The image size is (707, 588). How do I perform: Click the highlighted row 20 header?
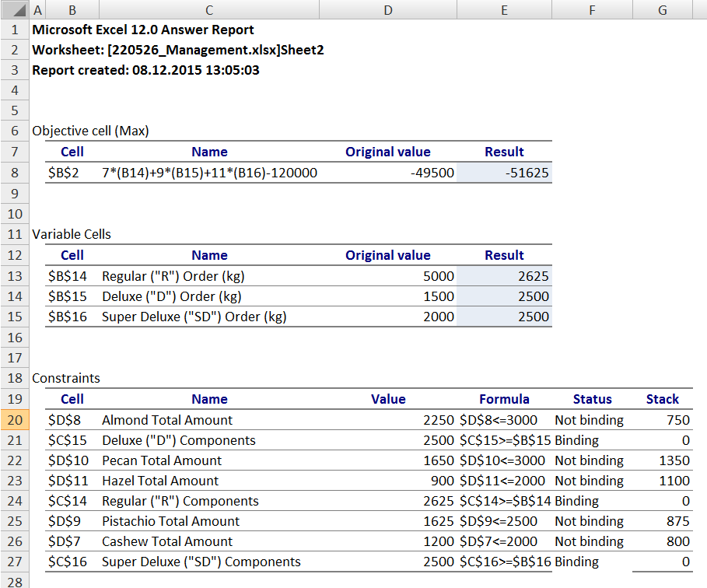[x=15, y=420]
